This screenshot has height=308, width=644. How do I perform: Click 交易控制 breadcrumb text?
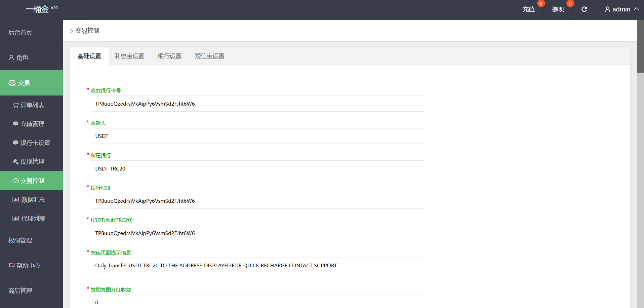click(x=87, y=31)
